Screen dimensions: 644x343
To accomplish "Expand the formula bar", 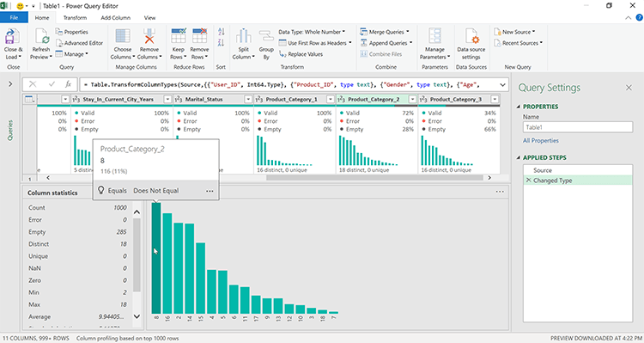I will 502,85.
